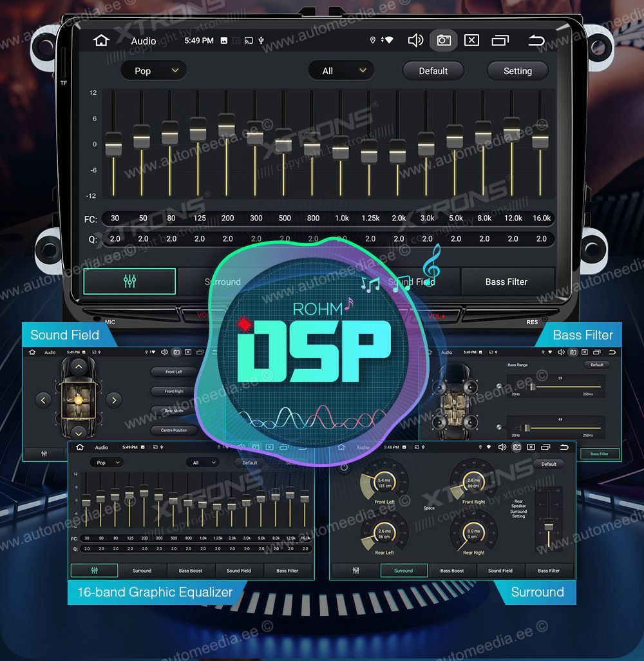Tap screenshot camera icon in Surround window
The height and width of the screenshot is (661, 644).
(516, 447)
